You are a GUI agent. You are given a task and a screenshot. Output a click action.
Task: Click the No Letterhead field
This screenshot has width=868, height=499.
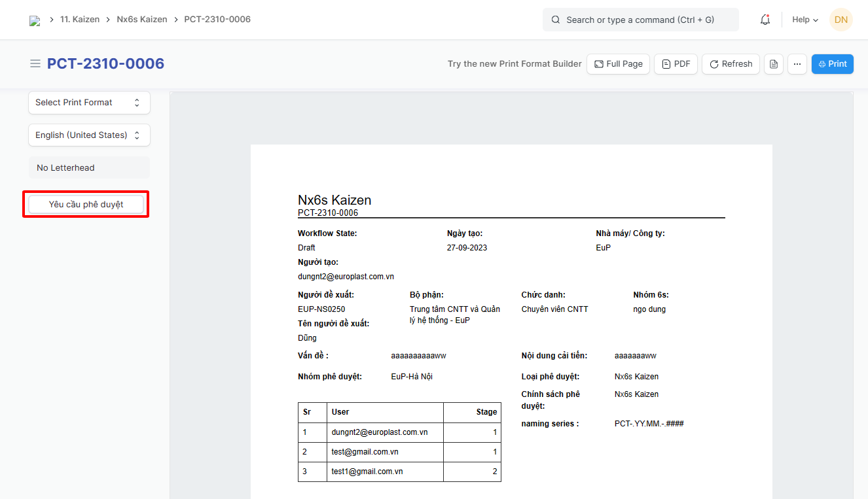click(89, 168)
